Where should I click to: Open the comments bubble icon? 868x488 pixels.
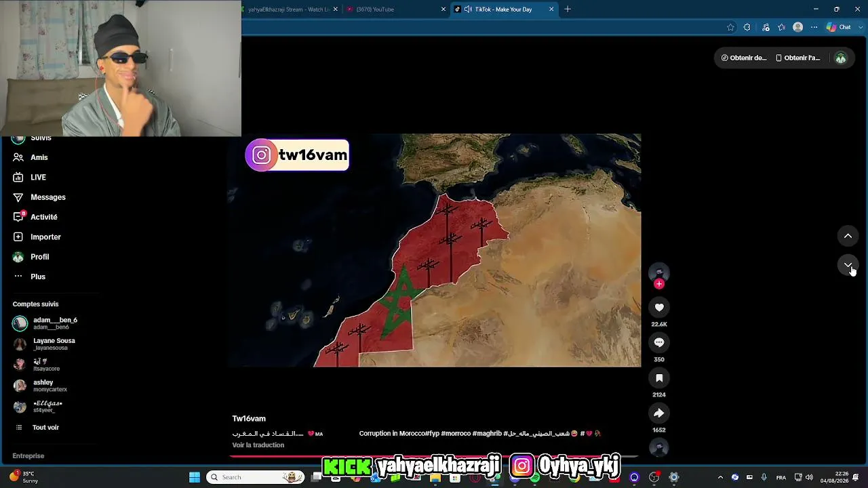coord(659,343)
